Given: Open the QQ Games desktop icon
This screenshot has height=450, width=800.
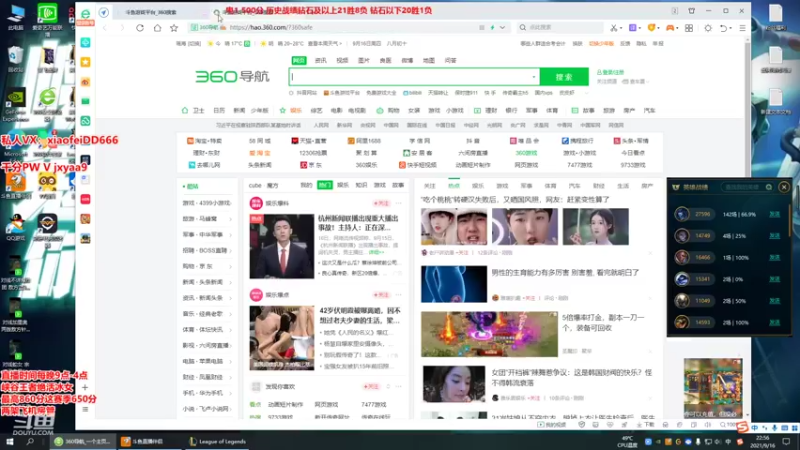Looking at the screenshot, I should [x=15, y=227].
